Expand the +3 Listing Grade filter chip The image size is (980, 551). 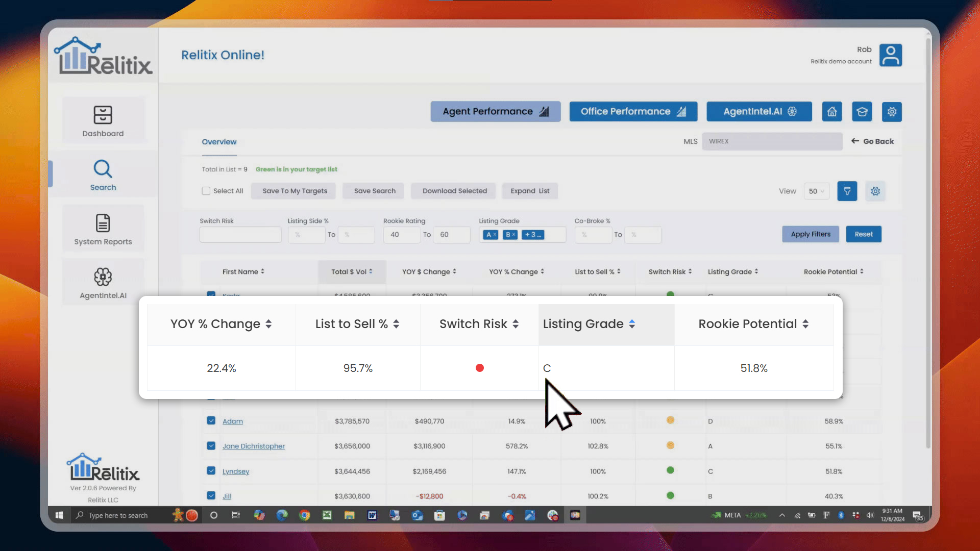tap(533, 235)
